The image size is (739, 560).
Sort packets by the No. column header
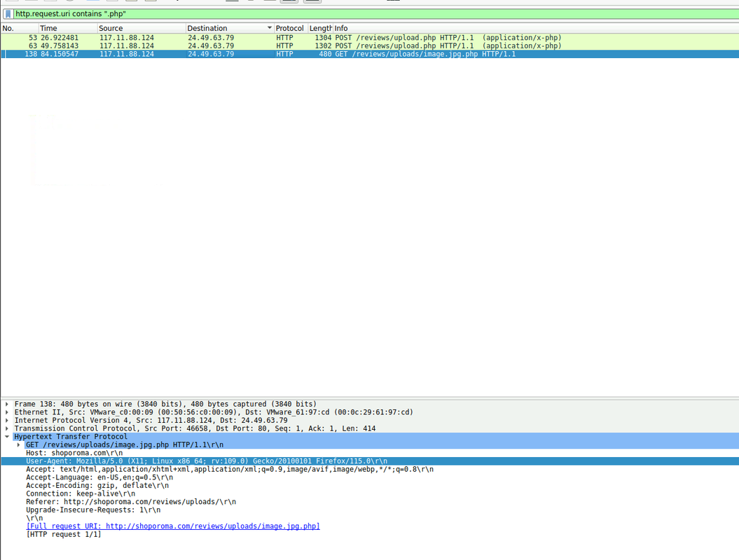click(19, 28)
